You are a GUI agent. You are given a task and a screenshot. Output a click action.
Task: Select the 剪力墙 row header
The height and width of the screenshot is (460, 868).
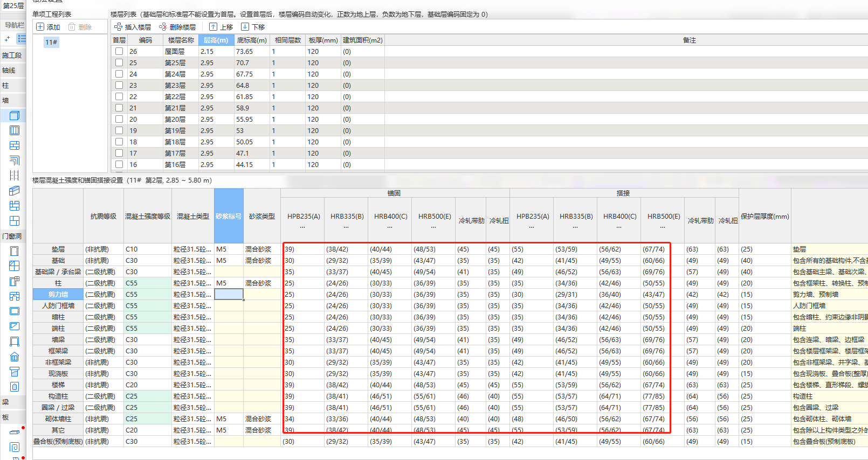click(x=58, y=294)
